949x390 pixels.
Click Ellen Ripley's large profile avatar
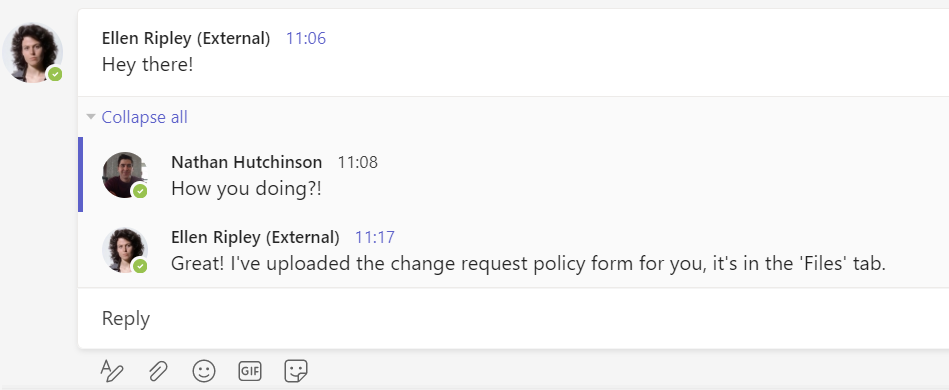click(33, 53)
